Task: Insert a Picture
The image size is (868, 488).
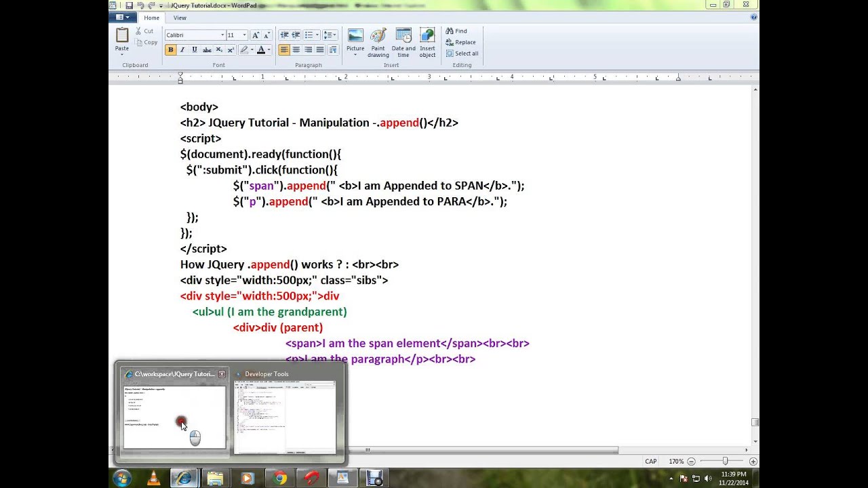Action: click(x=355, y=41)
